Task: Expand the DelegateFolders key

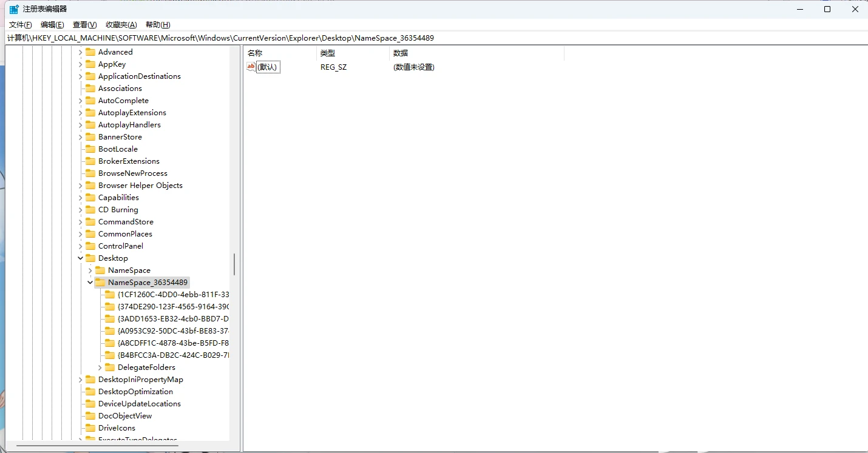Action: coord(100,367)
